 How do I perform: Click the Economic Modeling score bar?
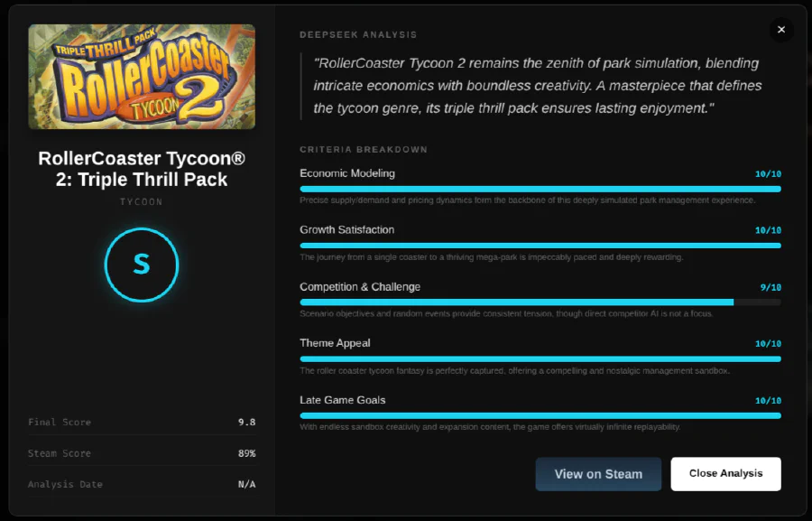coord(540,189)
